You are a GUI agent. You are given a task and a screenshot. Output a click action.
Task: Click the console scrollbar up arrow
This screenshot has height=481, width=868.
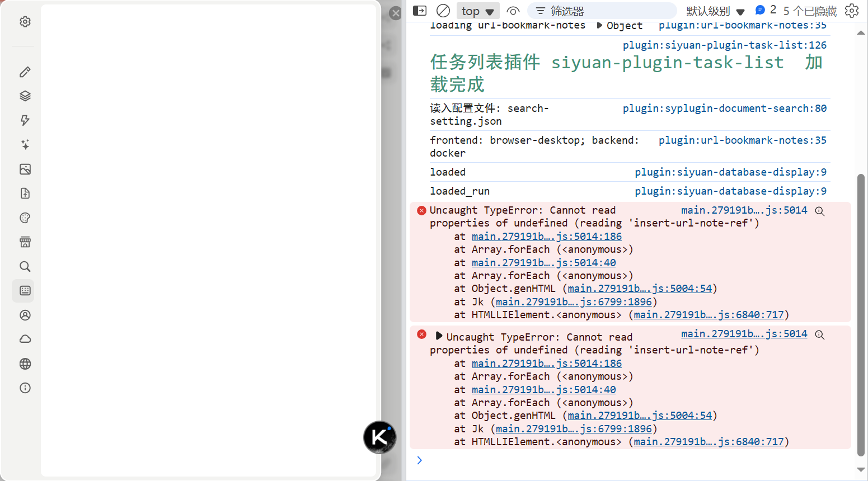tap(861, 32)
